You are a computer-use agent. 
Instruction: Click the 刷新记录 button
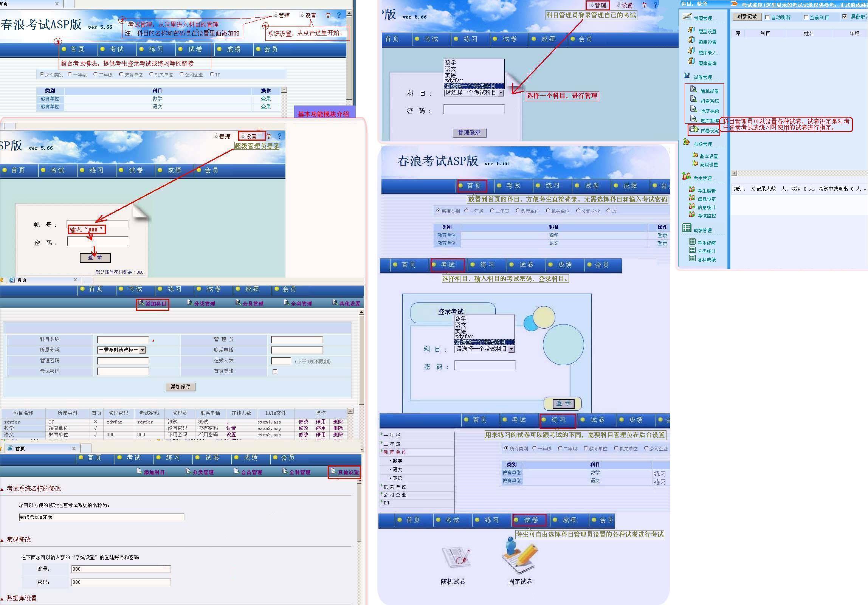(747, 17)
